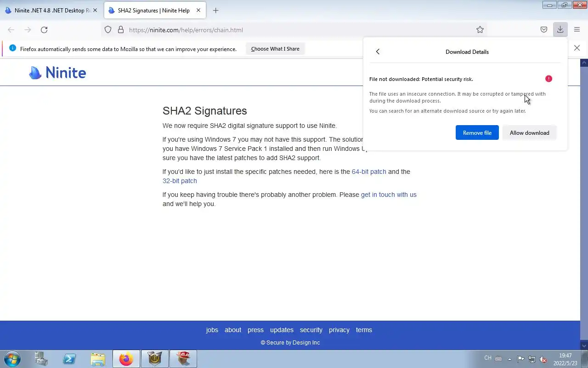Open the jobs footer link
588x368 pixels.
[x=212, y=330]
